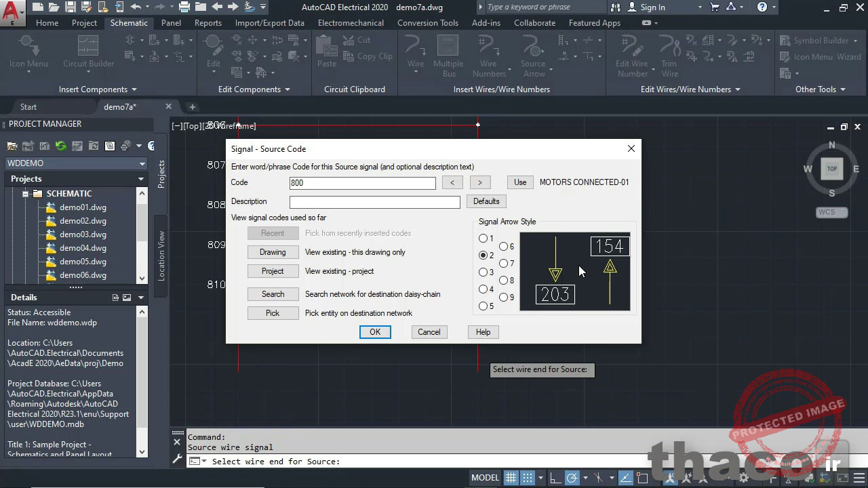Image resolution: width=868 pixels, height=488 pixels.
Task: Toggle the grid display icon in status bar
Action: click(x=511, y=477)
